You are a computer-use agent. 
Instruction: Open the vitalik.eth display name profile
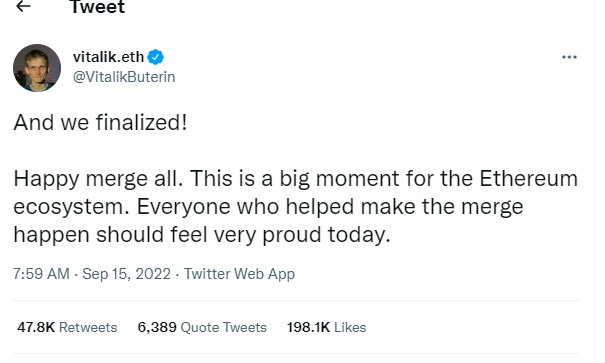[108, 57]
